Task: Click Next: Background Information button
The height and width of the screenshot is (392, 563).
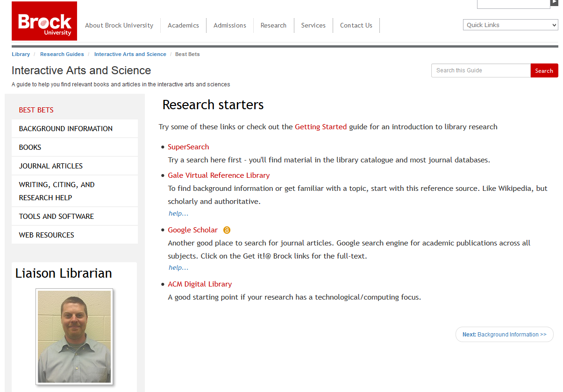Action: [x=504, y=335]
